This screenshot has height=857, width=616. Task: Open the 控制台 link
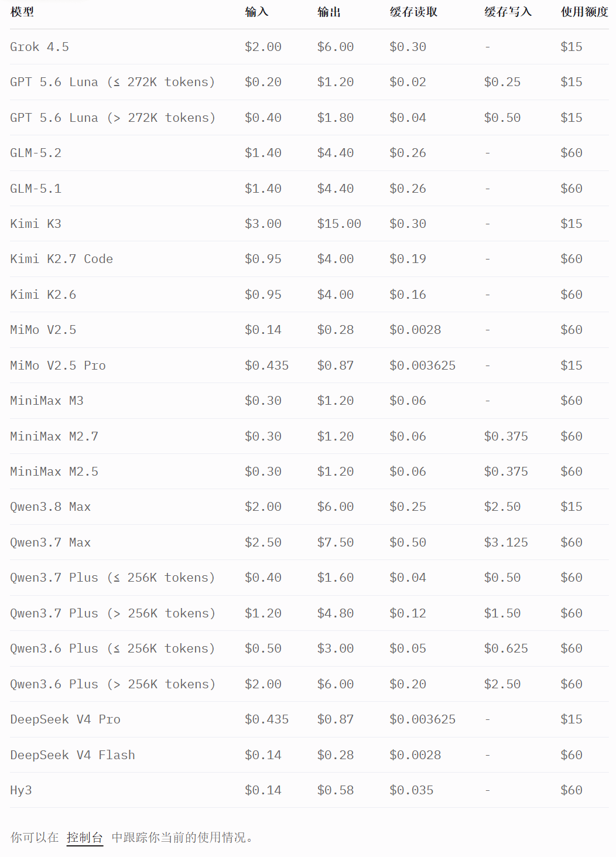85,838
